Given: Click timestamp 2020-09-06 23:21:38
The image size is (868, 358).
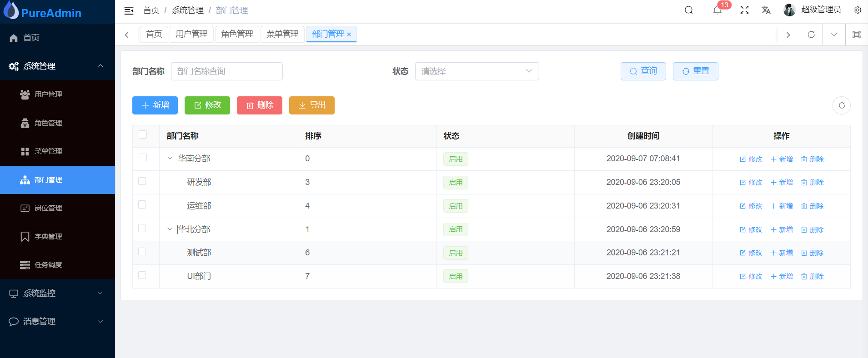Looking at the screenshot, I should 643,276.
